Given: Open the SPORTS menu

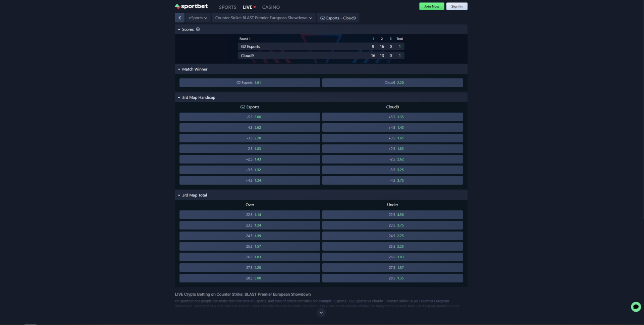Looking at the screenshot, I should pyautogui.click(x=227, y=7).
